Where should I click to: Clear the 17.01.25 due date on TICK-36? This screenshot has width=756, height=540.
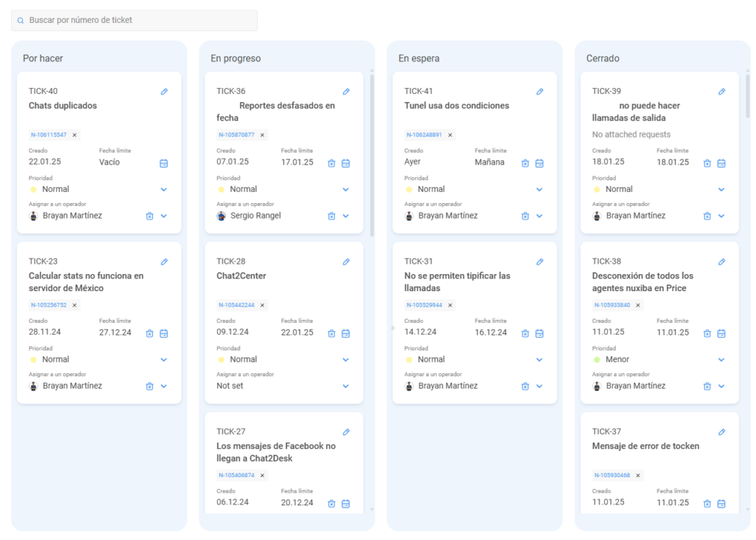[331, 163]
